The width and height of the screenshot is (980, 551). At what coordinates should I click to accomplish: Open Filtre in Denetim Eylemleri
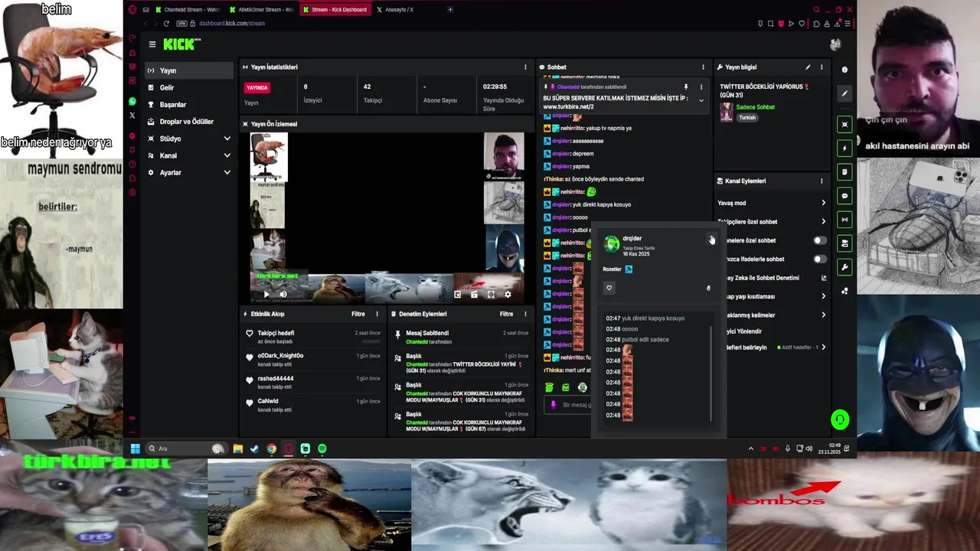tap(507, 314)
